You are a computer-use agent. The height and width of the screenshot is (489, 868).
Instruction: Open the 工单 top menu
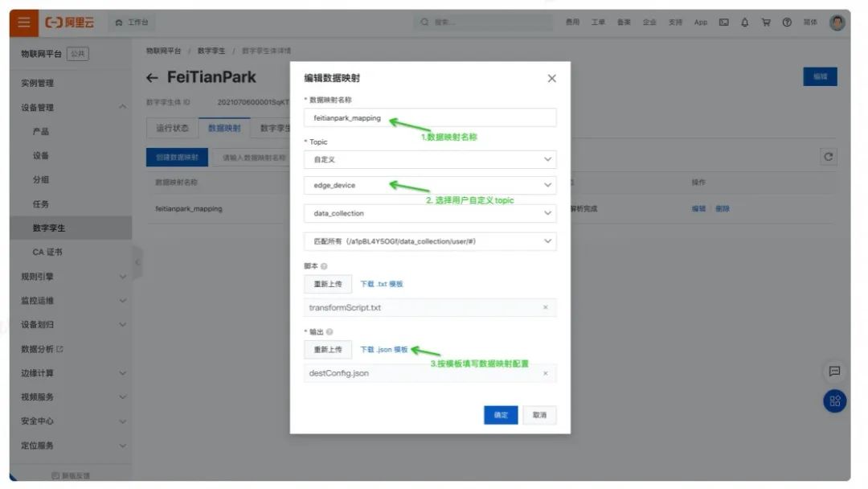[x=598, y=23]
